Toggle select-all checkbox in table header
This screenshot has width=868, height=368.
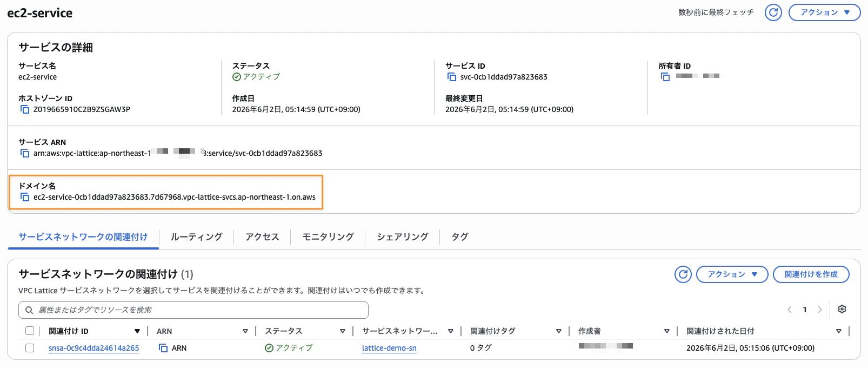point(30,331)
